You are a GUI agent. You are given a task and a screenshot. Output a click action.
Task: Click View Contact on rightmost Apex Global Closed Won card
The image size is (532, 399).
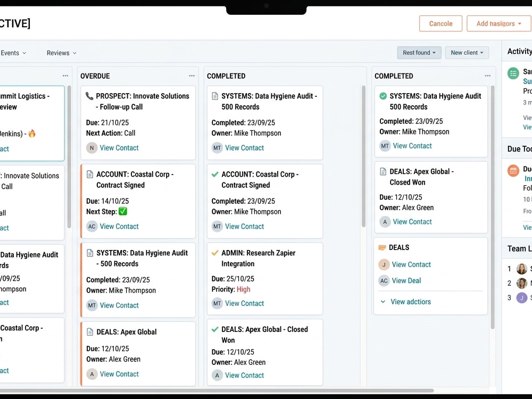[x=412, y=222]
